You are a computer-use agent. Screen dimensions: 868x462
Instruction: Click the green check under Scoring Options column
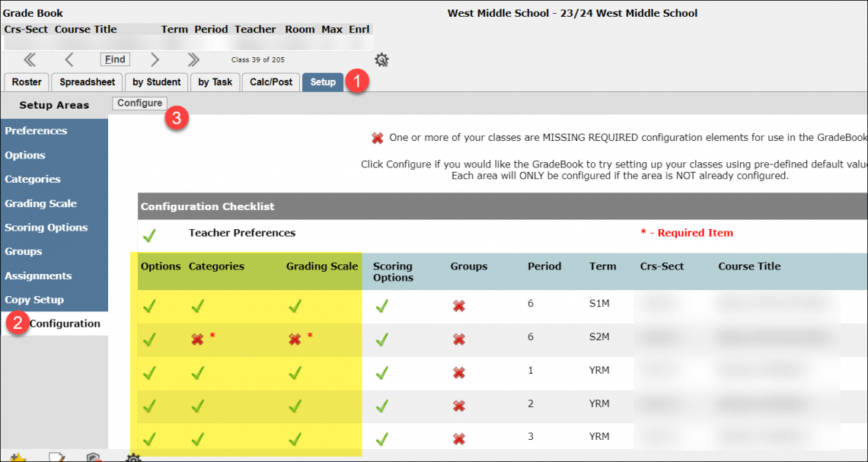(381, 306)
